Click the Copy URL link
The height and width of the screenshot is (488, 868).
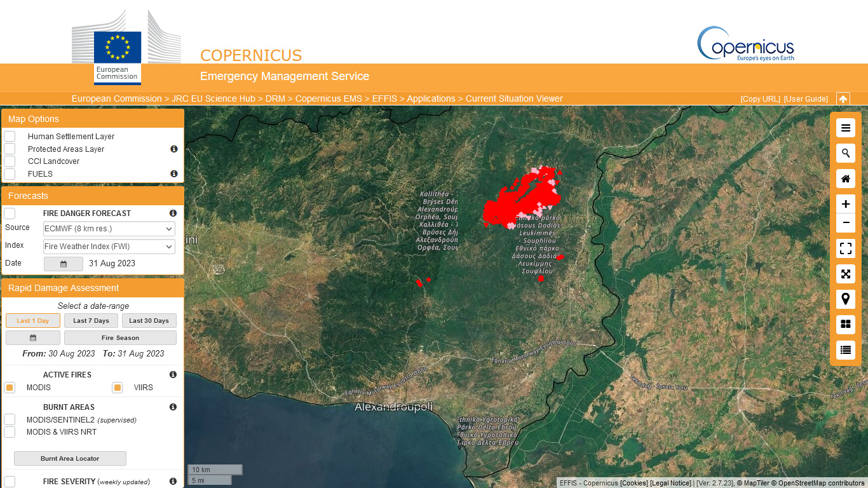(x=761, y=99)
